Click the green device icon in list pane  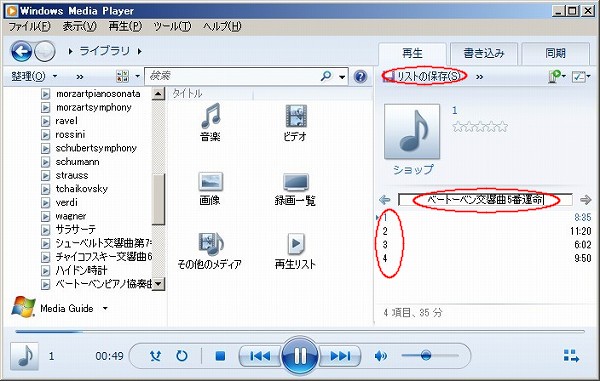pos(554,76)
